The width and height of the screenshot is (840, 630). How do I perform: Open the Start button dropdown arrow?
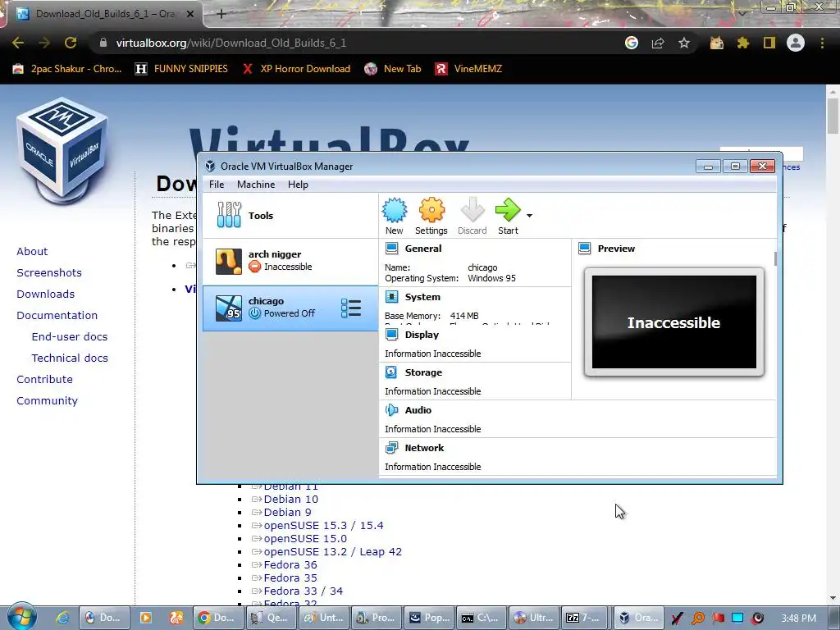(529, 216)
